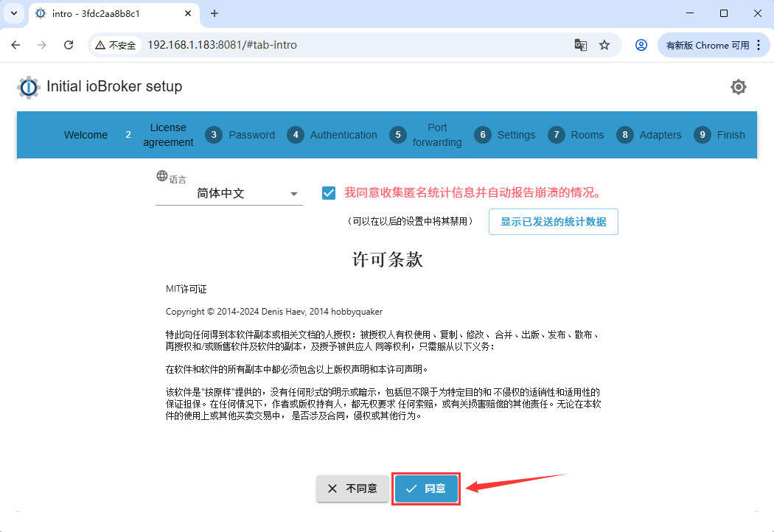This screenshot has width=774, height=532.
Task: Select the Password step 3
Action: coord(240,135)
